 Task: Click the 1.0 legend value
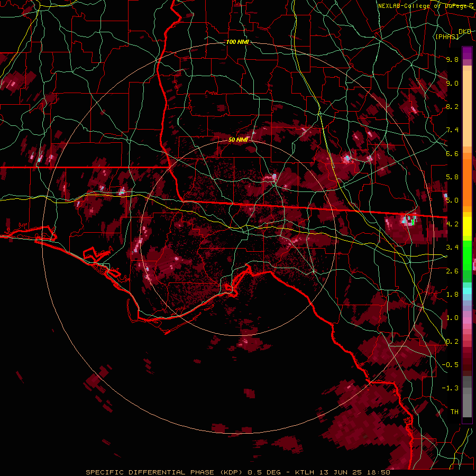pyautogui.click(x=452, y=318)
